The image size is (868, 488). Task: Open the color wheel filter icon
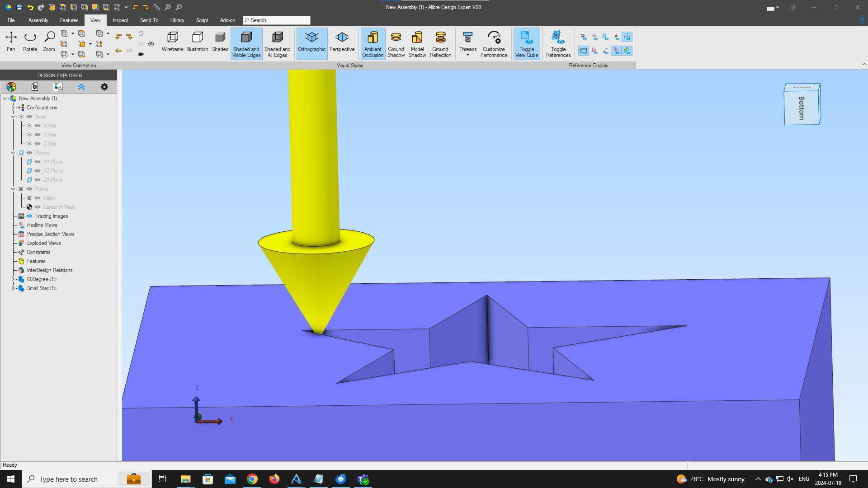tap(11, 87)
